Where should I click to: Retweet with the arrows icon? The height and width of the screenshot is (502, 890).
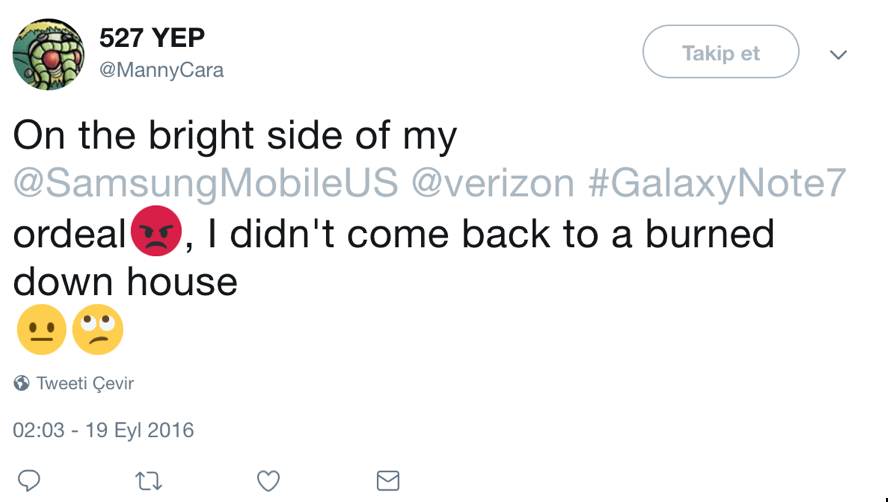[149, 482]
